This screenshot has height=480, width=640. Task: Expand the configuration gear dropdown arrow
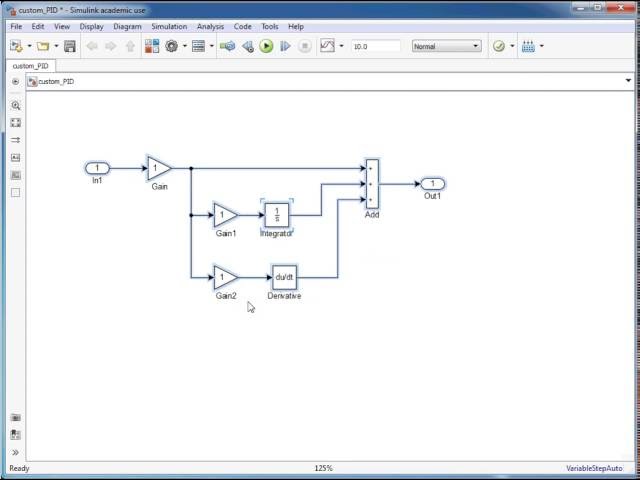pyautogui.click(x=184, y=46)
